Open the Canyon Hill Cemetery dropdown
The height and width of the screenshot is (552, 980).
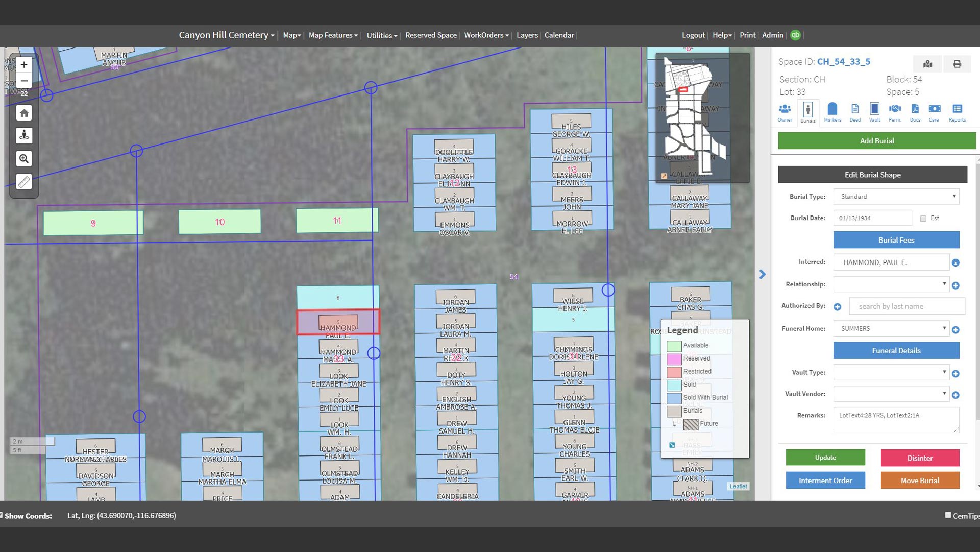(x=226, y=35)
